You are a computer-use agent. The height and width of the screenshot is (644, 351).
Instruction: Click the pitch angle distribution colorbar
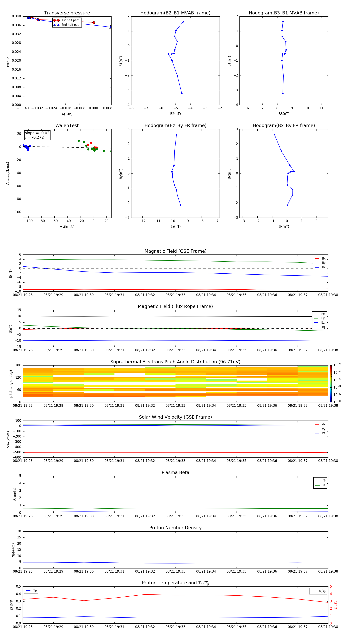point(331,384)
